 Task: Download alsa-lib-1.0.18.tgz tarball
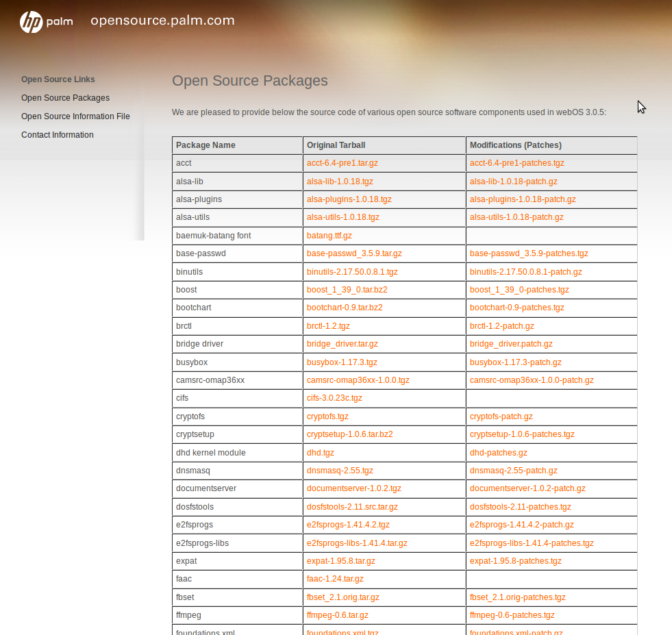tap(340, 182)
